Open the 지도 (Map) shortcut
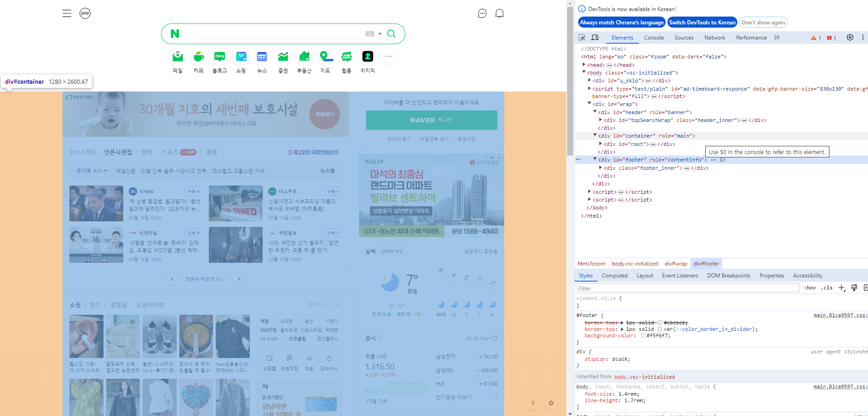Viewport: 868px width, 416px height. [325, 62]
